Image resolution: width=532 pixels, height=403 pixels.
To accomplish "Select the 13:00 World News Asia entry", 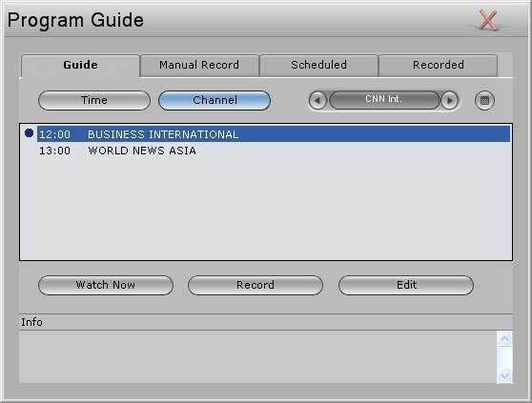I will click(x=274, y=151).
